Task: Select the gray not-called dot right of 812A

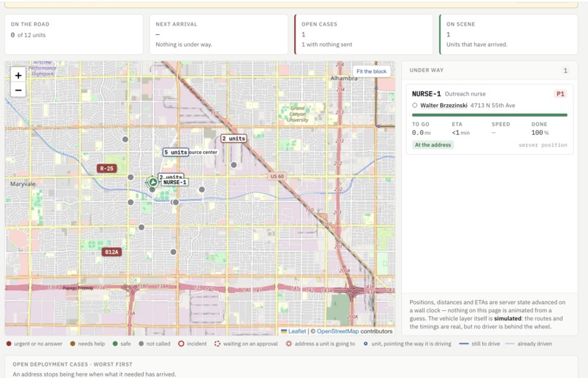Action: 173,252
